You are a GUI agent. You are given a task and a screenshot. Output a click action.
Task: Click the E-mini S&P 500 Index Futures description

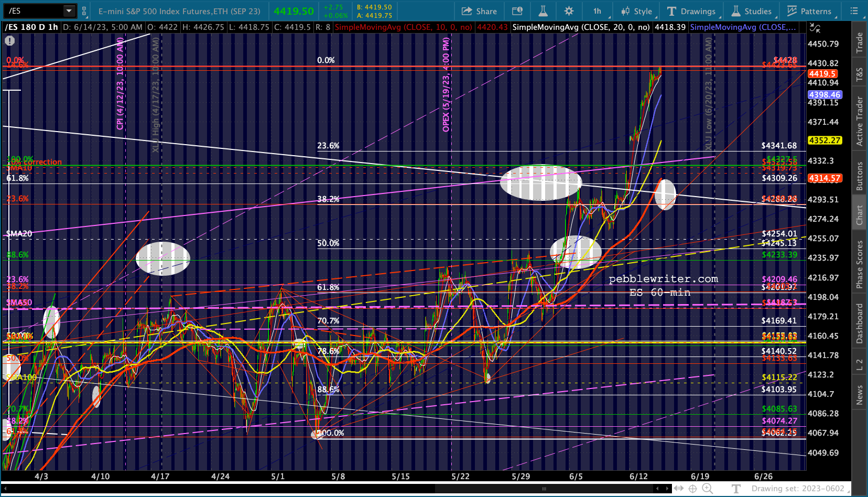pyautogui.click(x=179, y=11)
